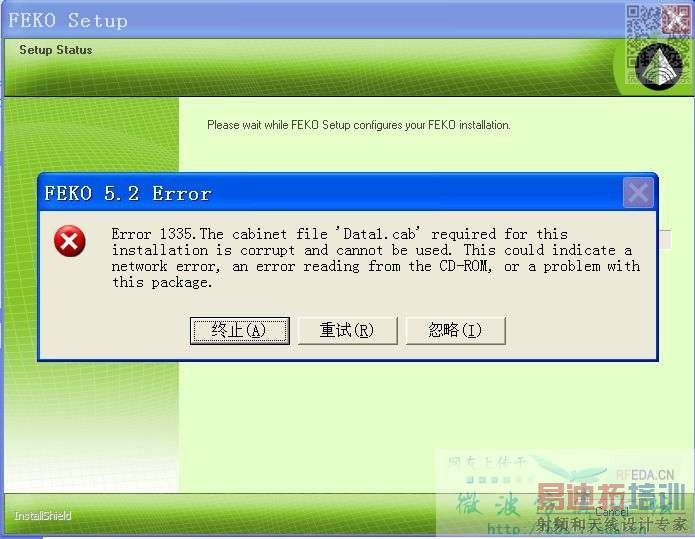The image size is (695, 539).
Task: Close the FEKO 5.2 Error dialog
Action: (x=638, y=193)
